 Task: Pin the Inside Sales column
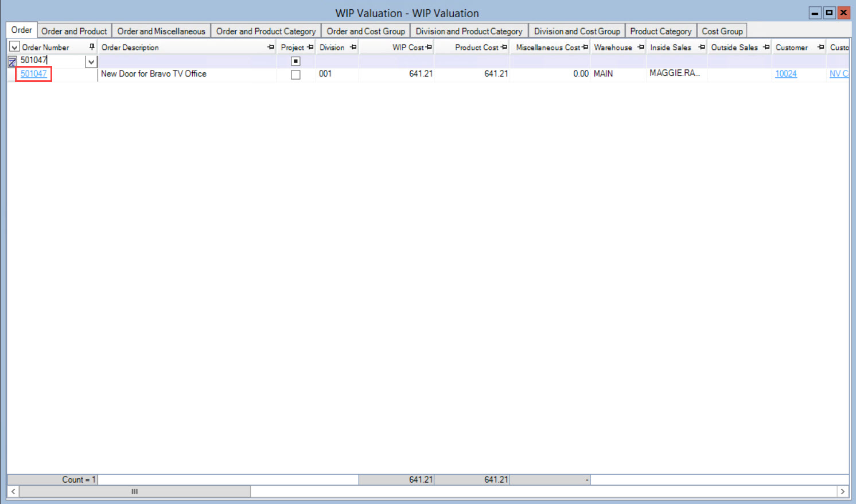pos(702,47)
